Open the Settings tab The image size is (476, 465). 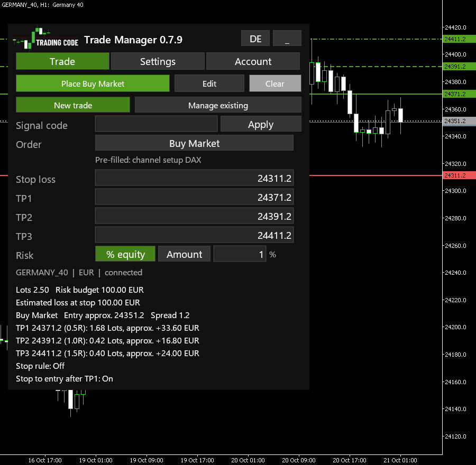click(x=158, y=61)
